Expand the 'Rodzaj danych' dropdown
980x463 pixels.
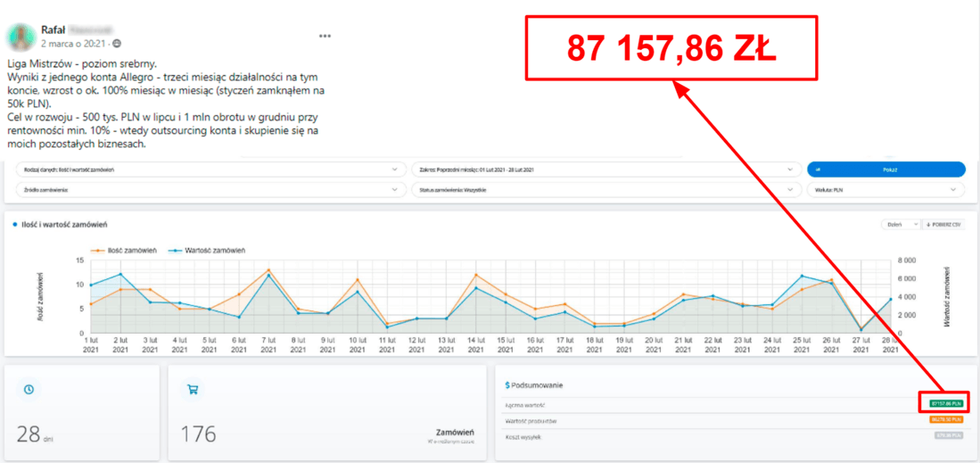(x=210, y=169)
